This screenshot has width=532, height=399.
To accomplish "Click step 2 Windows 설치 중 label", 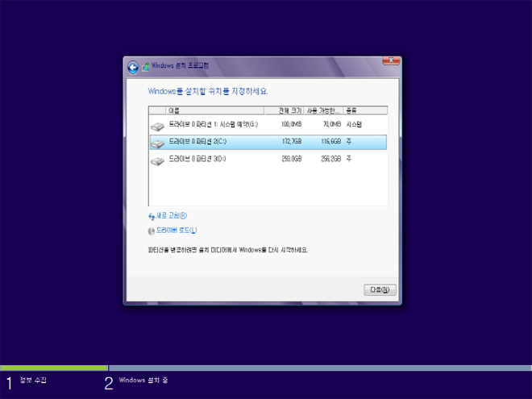I will (x=143, y=380).
